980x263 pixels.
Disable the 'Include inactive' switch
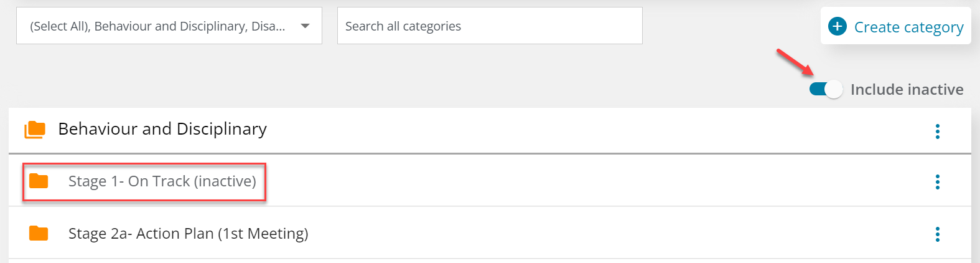826,89
